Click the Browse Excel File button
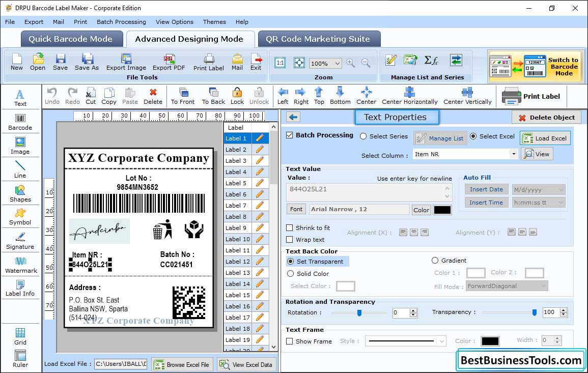The height and width of the screenshot is (373, 588). pyautogui.click(x=182, y=364)
